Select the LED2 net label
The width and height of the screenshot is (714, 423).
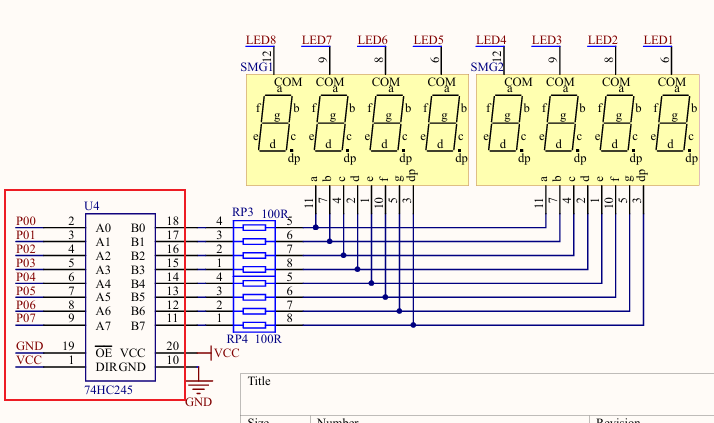click(x=602, y=40)
